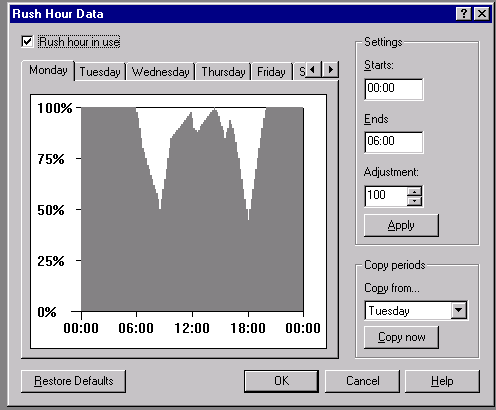Confirm with the OK button
The image size is (496, 410).
[x=281, y=381]
